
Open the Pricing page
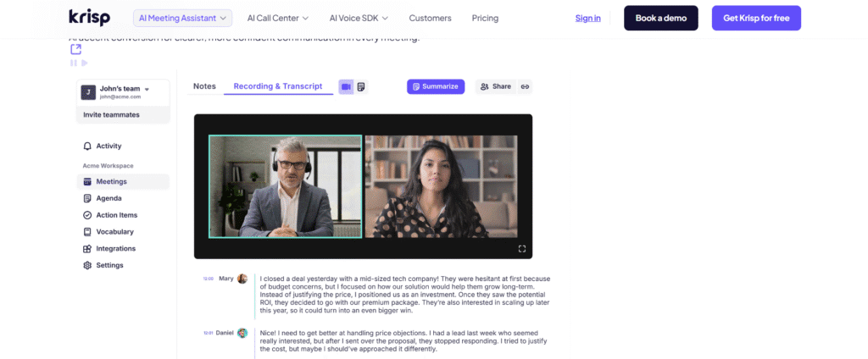click(485, 19)
